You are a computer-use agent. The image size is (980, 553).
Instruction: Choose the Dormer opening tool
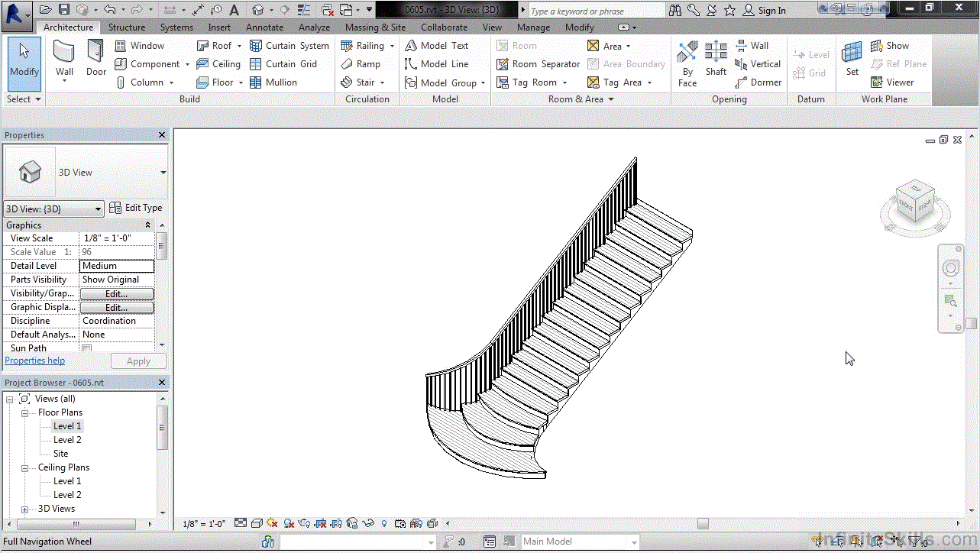(758, 82)
